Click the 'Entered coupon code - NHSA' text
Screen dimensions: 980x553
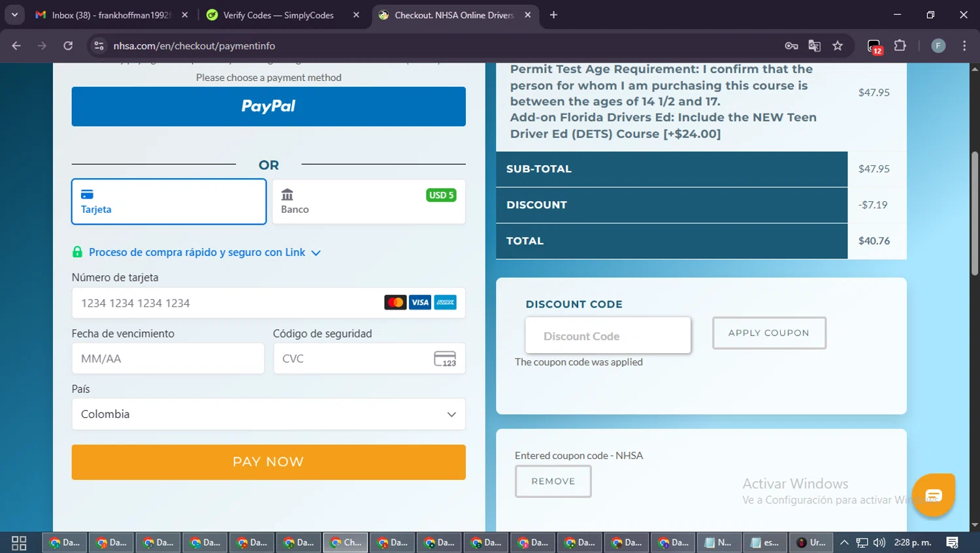(579, 455)
